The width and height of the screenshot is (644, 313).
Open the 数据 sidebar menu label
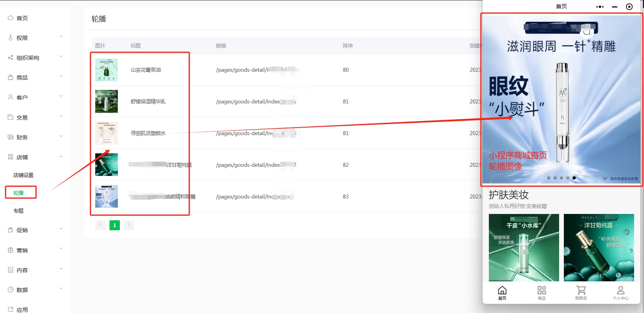22,290
